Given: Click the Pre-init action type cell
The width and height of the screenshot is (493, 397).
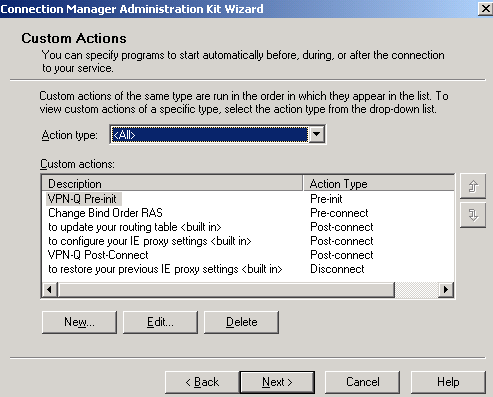Looking at the screenshot, I should pyautogui.click(x=326, y=199).
